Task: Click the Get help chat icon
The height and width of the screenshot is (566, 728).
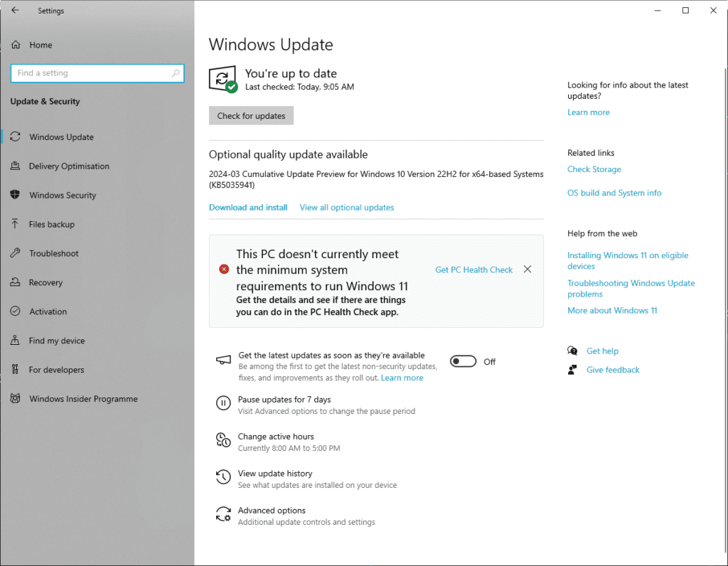Action: click(572, 351)
